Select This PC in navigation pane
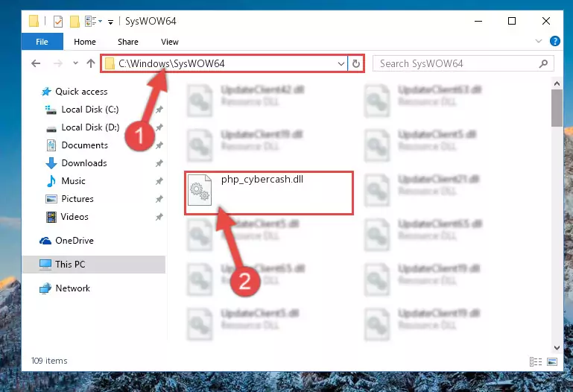The height and width of the screenshot is (392, 573). (x=70, y=264)
